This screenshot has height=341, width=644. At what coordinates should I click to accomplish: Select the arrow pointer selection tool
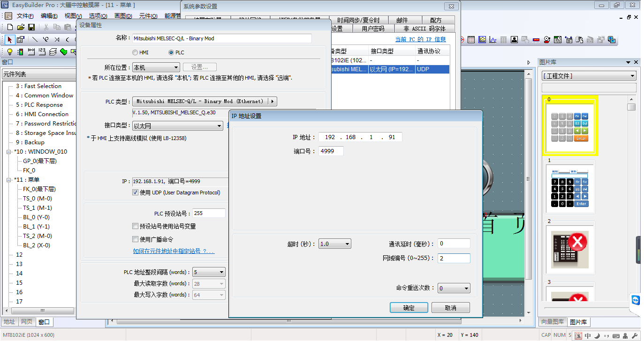9,39
